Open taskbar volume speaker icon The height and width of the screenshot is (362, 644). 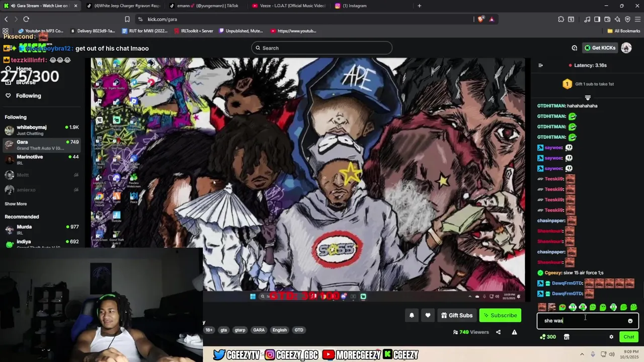(x=612, y=354)
